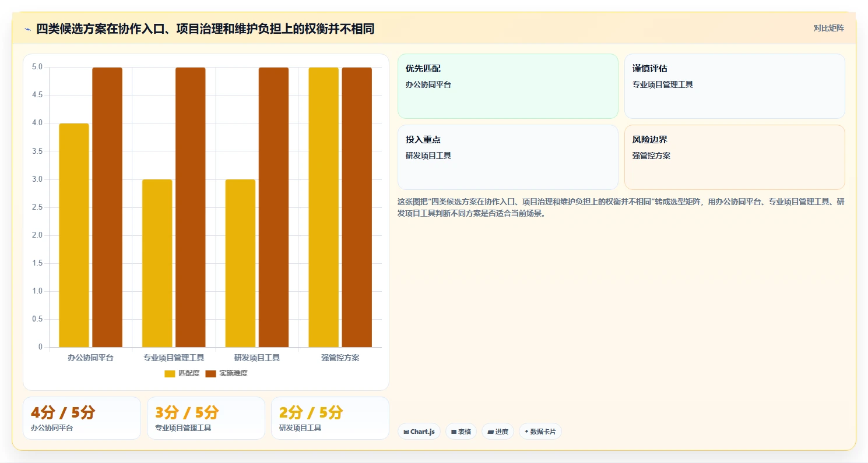The height and width of the screenshot is (463, 868).
Task: Click 强管控方案 text in 风险边界 card
Action: (651, 155)
